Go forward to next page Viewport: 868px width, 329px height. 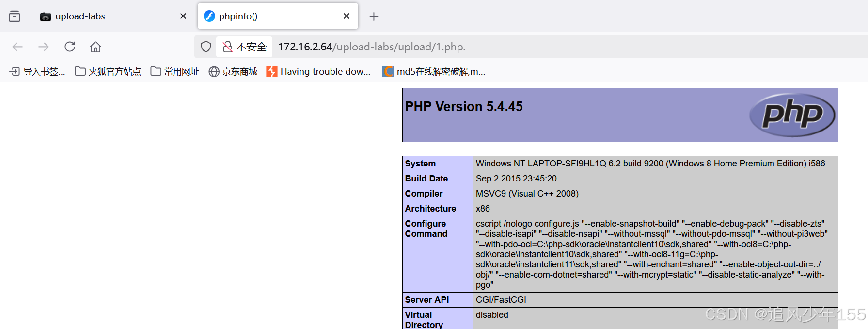click(x=44, y=47)
